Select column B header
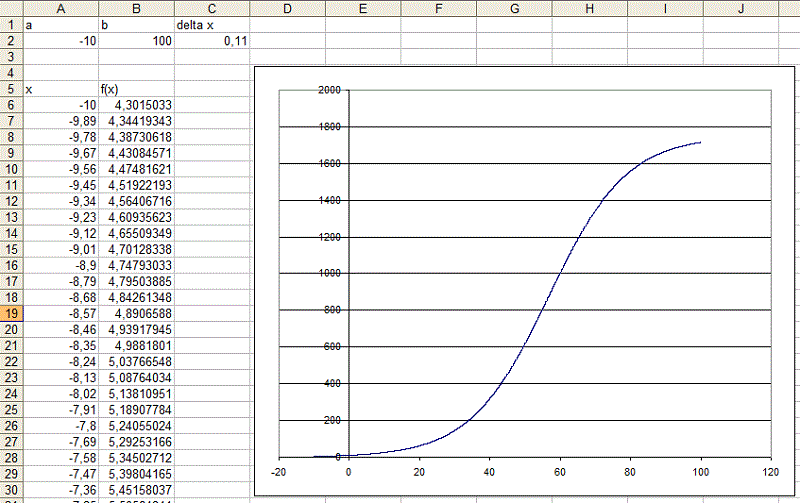Image resolution: width=800 pixels, height=503 pixels. tap(137, 8)
